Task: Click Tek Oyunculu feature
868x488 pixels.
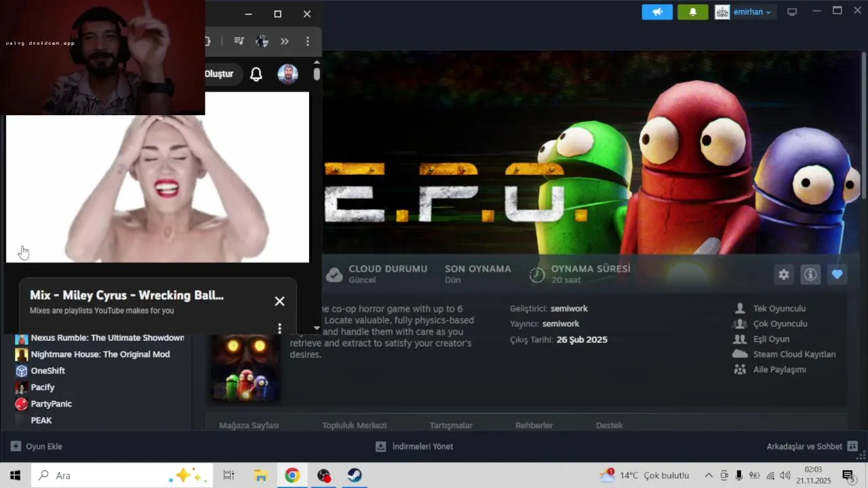Action: [779, 308]
